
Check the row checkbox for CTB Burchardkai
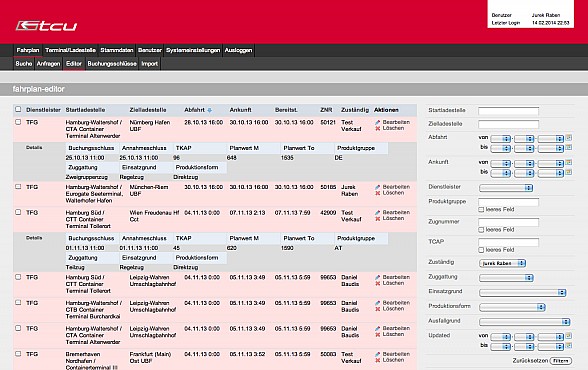(x=18, y=302)
